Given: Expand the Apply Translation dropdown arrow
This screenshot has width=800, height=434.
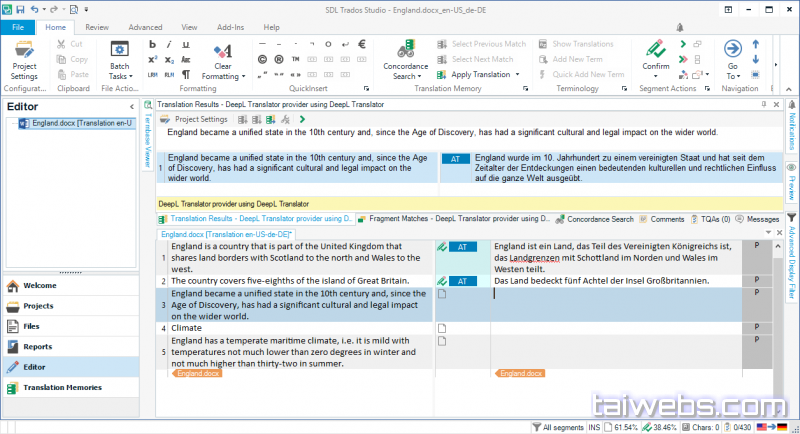Looking at the screenshot, I should point(518,75).
